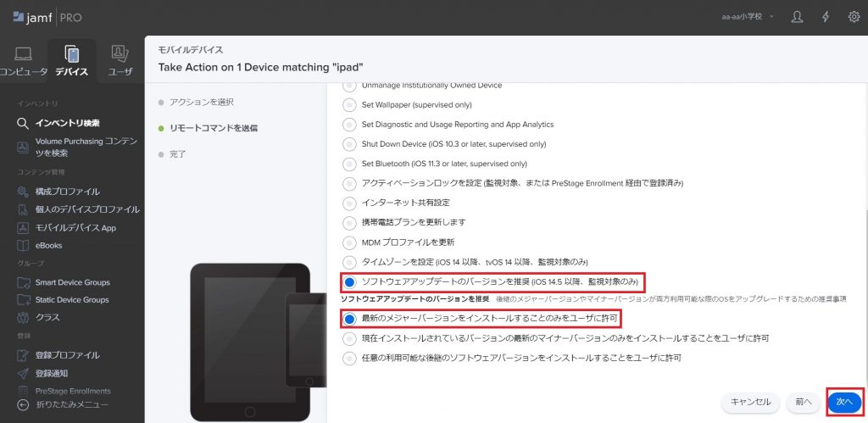This screenshot has height=423, width=868.
Task: Click the eBooks book icon
Action: click(x=23, y=245)
